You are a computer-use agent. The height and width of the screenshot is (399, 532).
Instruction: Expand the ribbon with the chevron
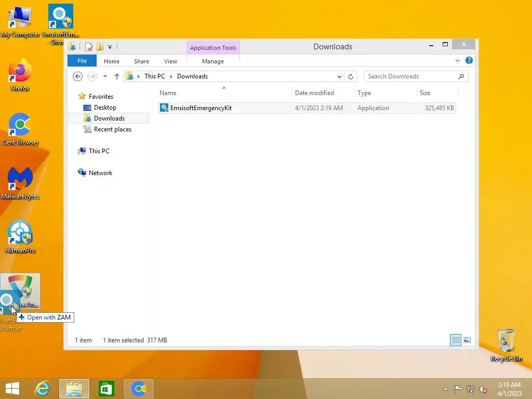457,60
